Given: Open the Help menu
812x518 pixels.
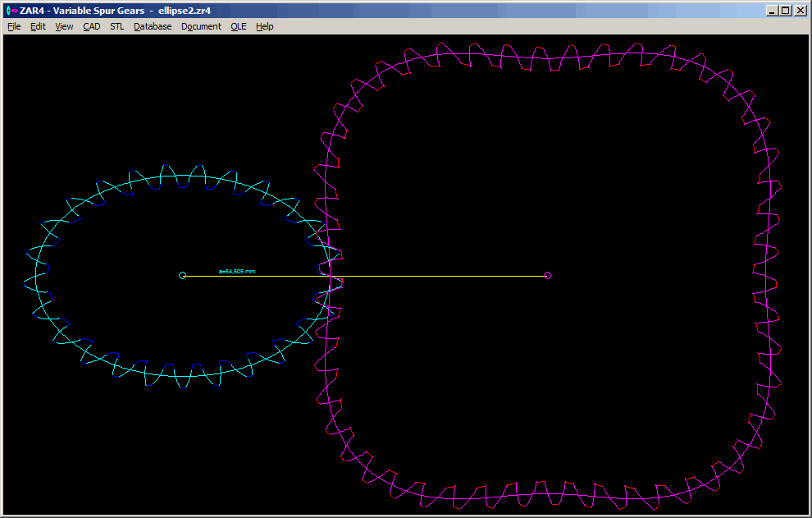Looking at the screenshot, I should pyautogui.click(x=264, y=26).
